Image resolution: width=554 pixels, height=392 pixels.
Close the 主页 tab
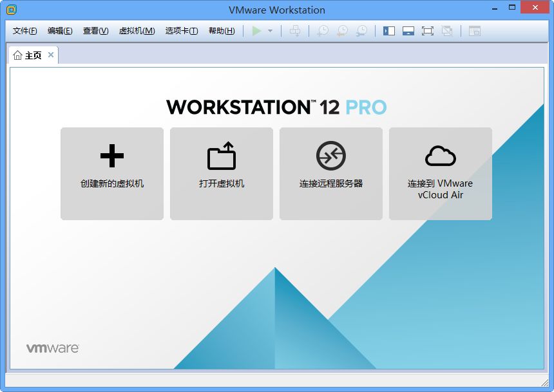51,55
